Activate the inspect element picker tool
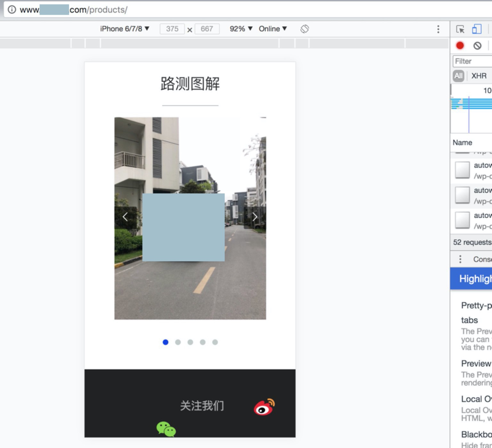 tap(460, 29)
